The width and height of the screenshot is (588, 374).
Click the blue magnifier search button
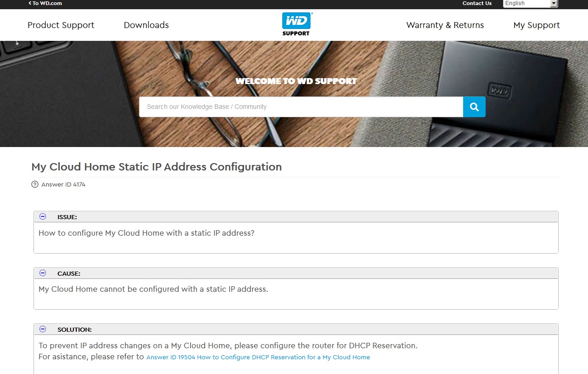click(x=474, y=107)
